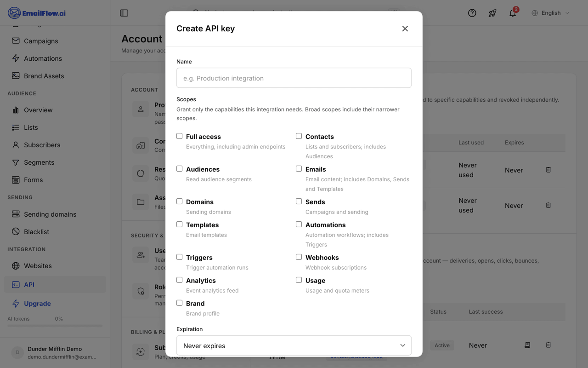Viewport: 588px width, 368px height.
Task: Click the Brand Assets image icon
Action: (x=16, y=75)
